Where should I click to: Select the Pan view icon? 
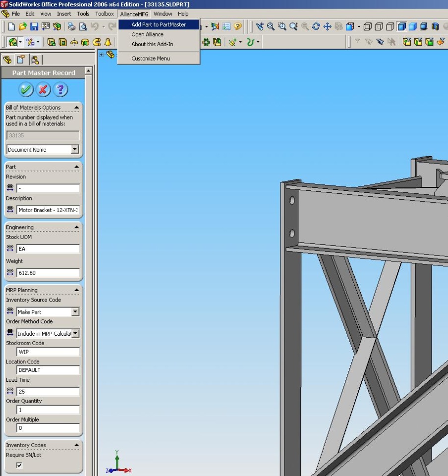point(327,26)
